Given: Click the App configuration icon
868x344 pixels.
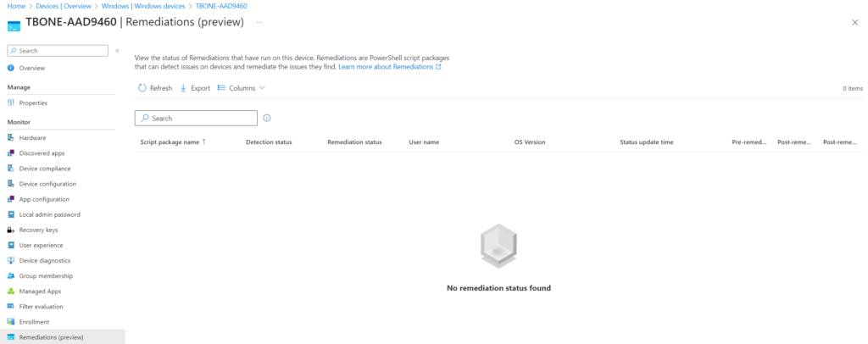Looking at the screenshot, I should [10, 199].
